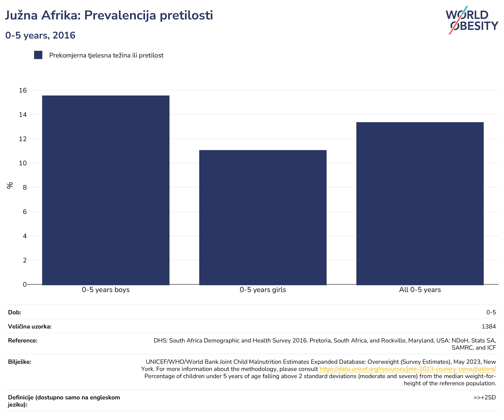
Task: Click the Reference row label
Action: pyautogui.click(x=22, y=341)
